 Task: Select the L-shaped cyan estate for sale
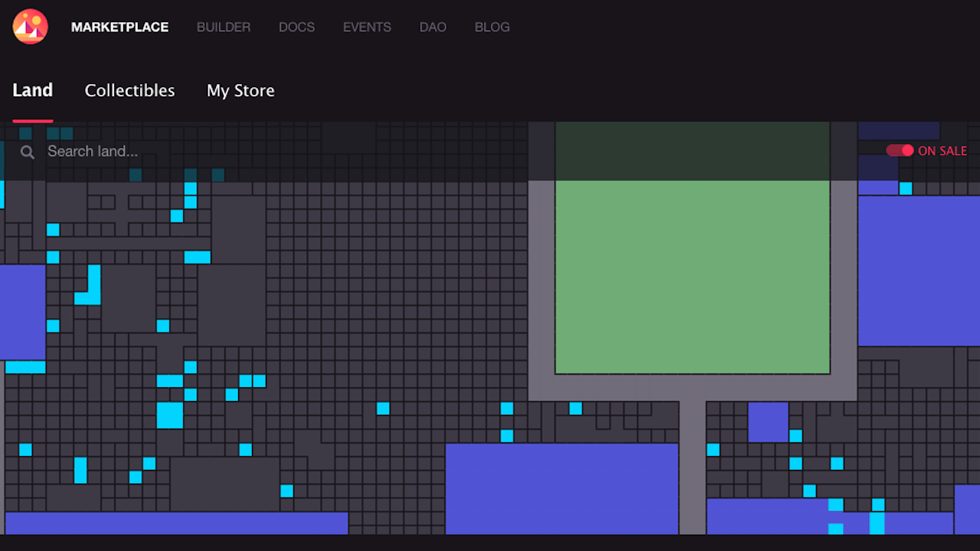93,291
